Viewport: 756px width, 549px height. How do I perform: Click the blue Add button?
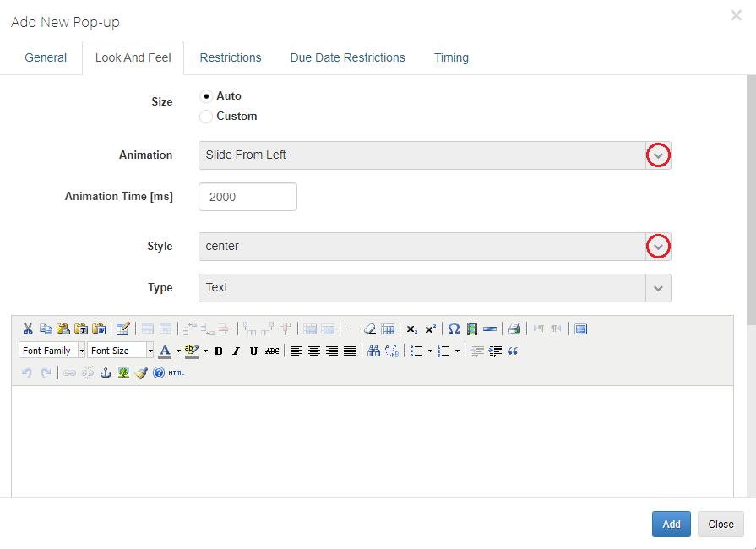pyautogui.click(x=672, y=524)
